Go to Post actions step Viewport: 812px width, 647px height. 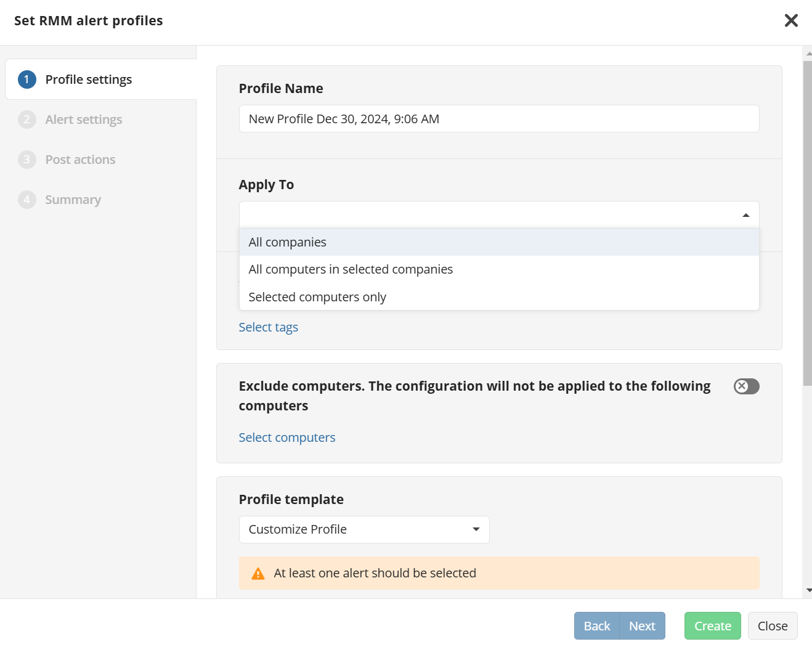point(80,160)
